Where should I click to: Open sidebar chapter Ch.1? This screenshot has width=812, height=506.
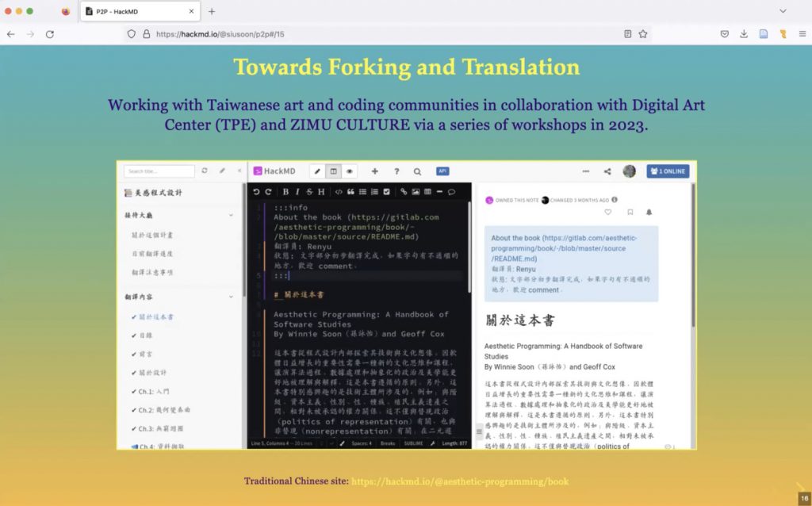154,392
